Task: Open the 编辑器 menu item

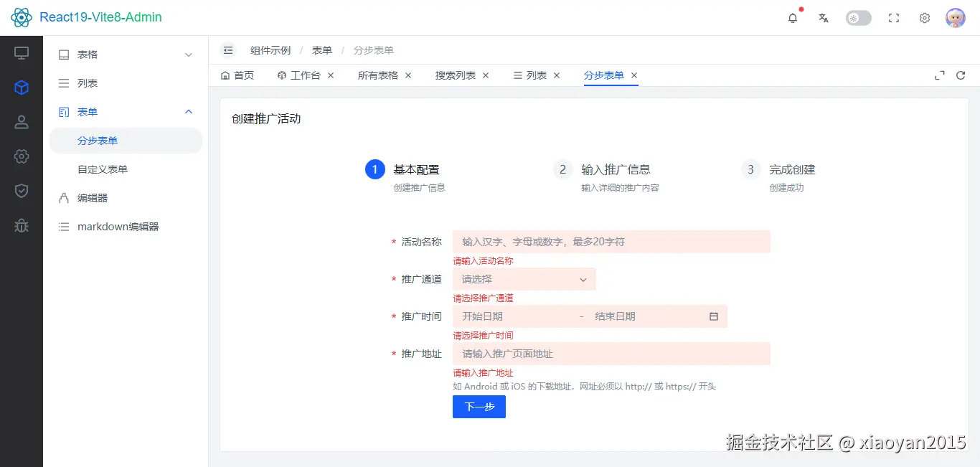Action: click(126, 198)
